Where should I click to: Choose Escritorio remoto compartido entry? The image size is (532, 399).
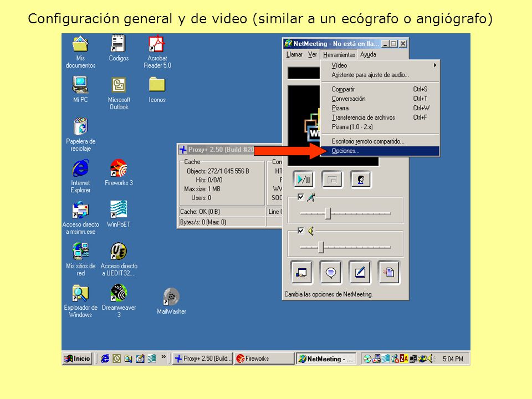click(380, 141)
